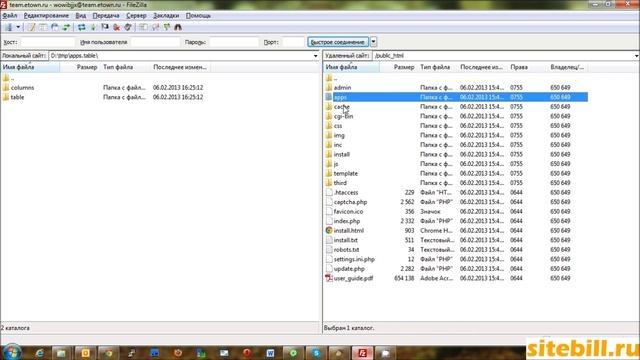
Task: Click the Быстрое соединение button
Action: point(338,42)
